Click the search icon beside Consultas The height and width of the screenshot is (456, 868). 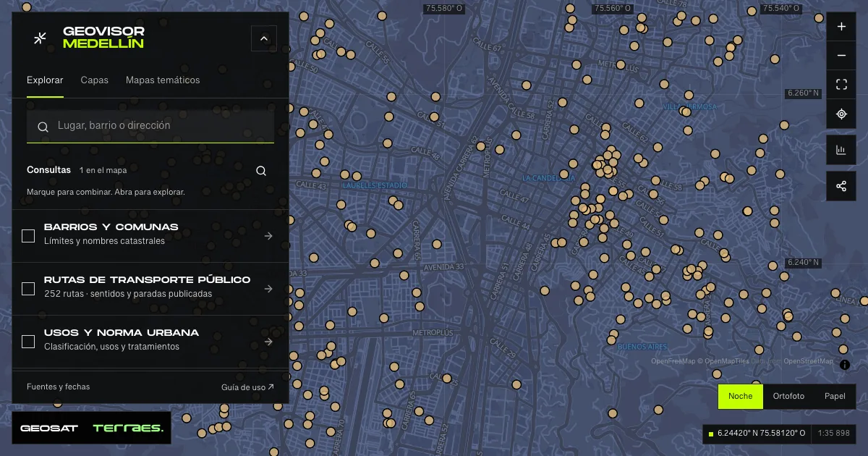pos(261,171)
